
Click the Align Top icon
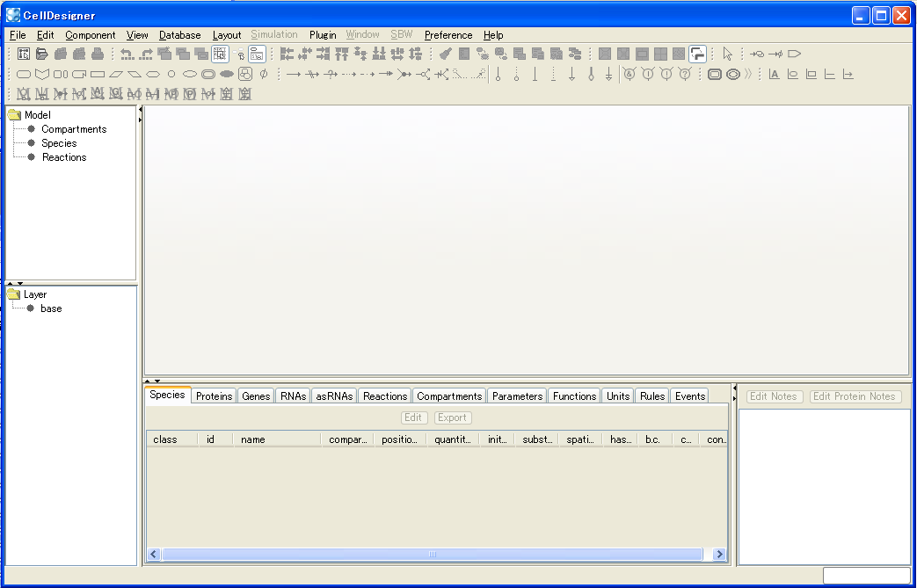pyautogui.click(x=342, y=54)
